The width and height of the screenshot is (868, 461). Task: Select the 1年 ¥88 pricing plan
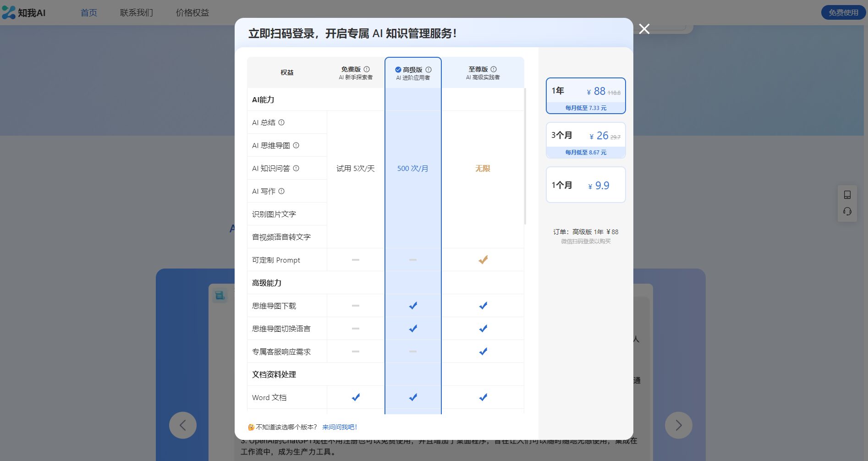pyautogui.click(x=586, y=96)
